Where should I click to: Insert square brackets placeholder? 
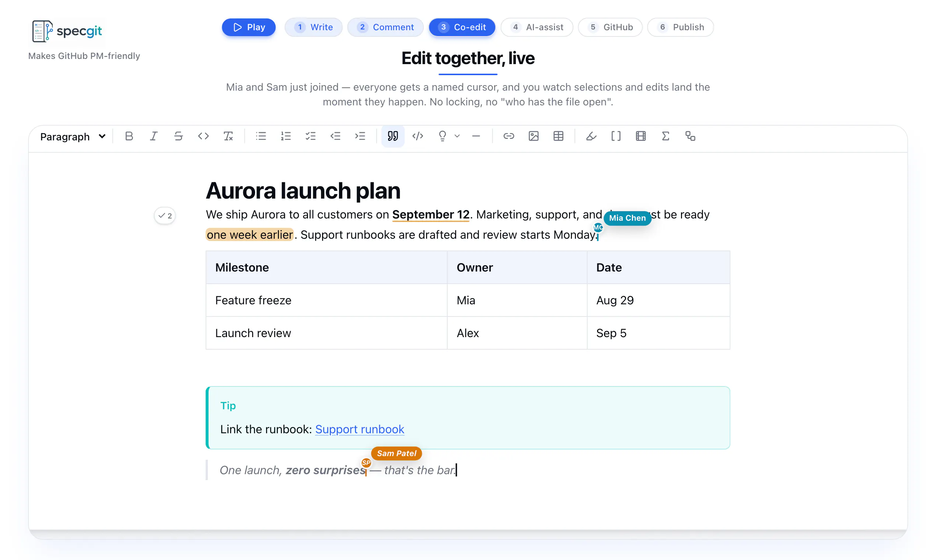coord(616,136)
